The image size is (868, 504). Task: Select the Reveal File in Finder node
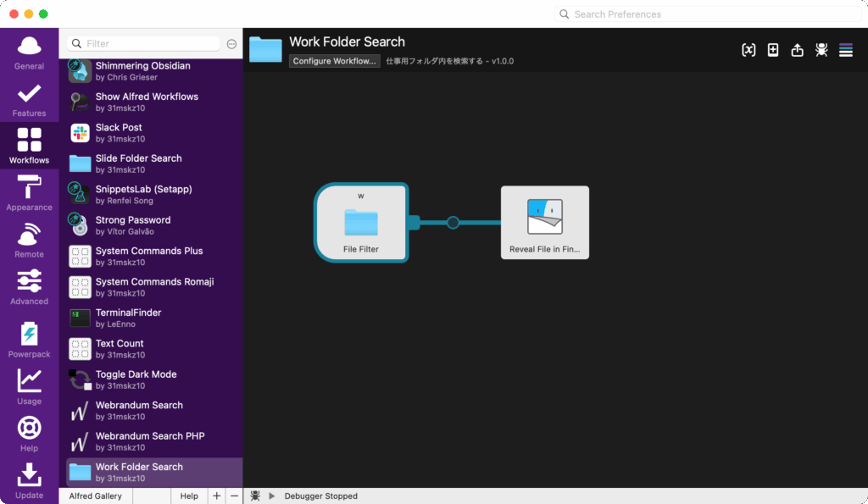(x=544, y=223)
